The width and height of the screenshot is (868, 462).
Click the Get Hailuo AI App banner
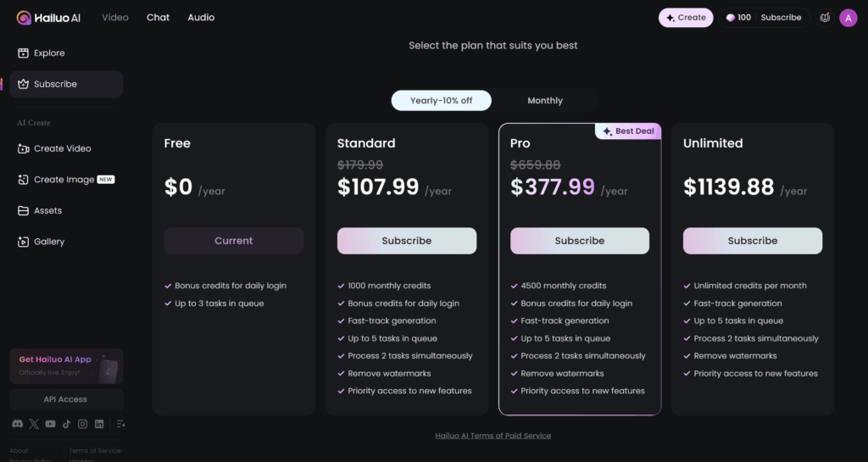(66, 365)
